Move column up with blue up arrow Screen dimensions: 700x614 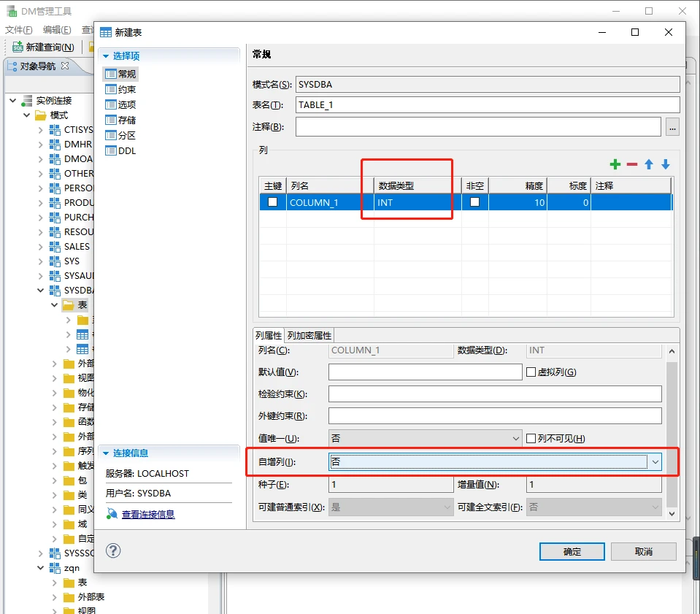[649, 165]
